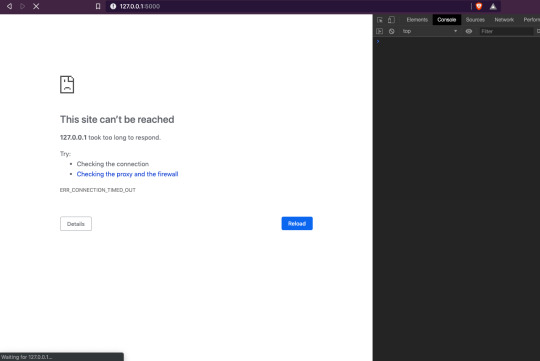Click the console prompt chevron line

point(456,41)
